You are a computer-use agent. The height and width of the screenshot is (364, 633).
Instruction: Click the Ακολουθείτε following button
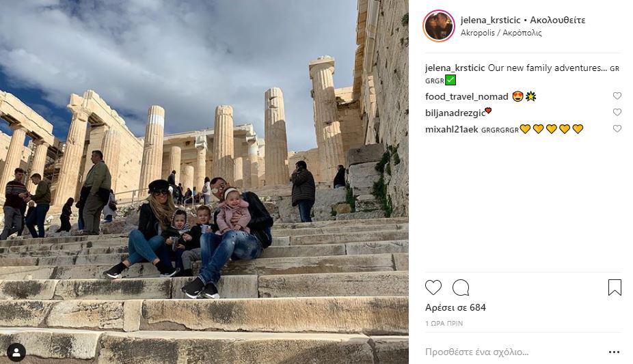point(558,20)
